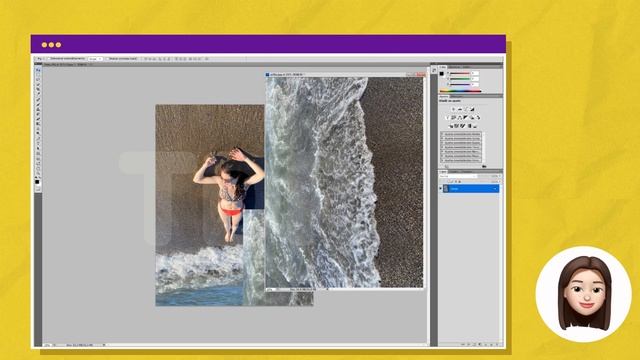Click the blue channel slider in Color panel
The height and width of the screenshot is (360, 640).
coord(460,84)
